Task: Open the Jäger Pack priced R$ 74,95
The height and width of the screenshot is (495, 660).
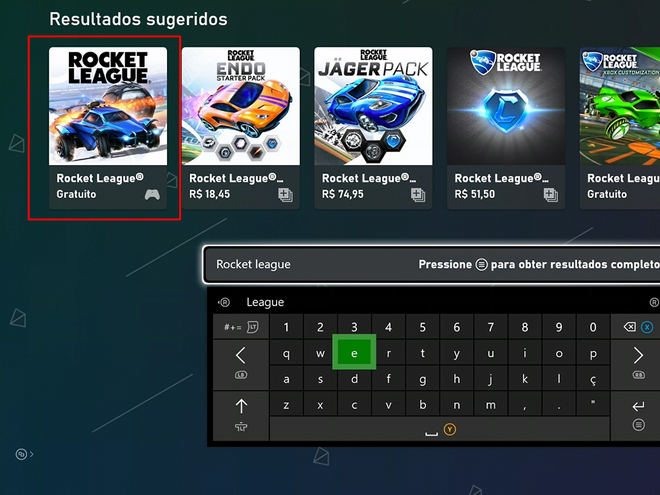Action: [373, 128]
